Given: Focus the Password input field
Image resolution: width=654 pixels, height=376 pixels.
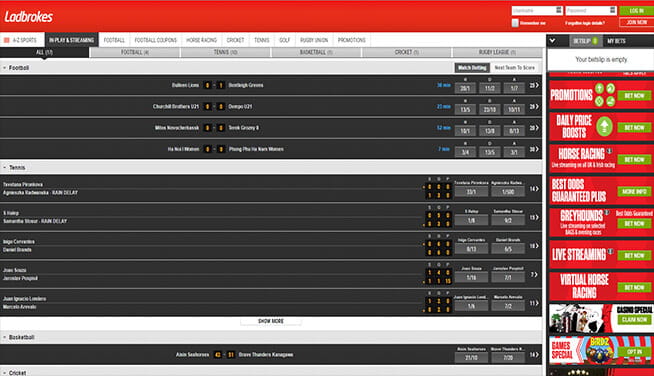Looking at the screenshot, I should pos(591,10).
